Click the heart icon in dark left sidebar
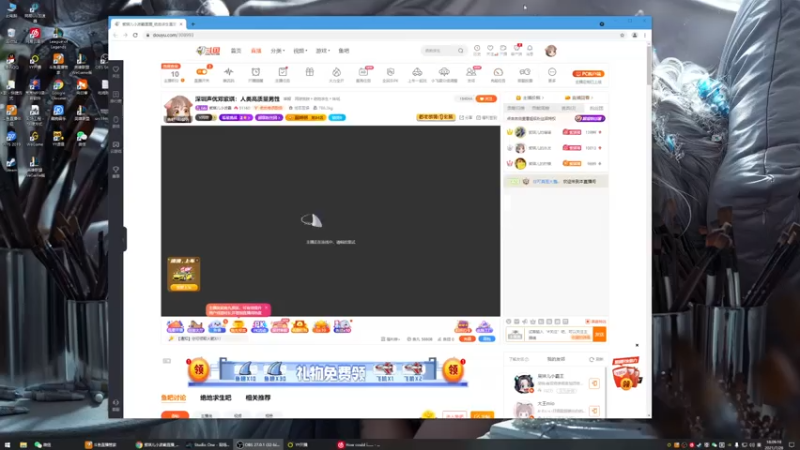 [116, 69]
